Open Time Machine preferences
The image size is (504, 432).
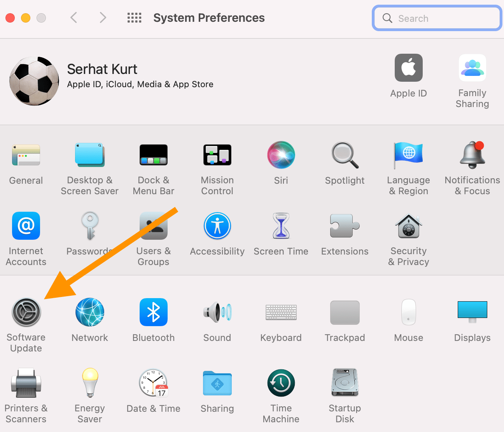pyautogui.click(x=281, y=383)
